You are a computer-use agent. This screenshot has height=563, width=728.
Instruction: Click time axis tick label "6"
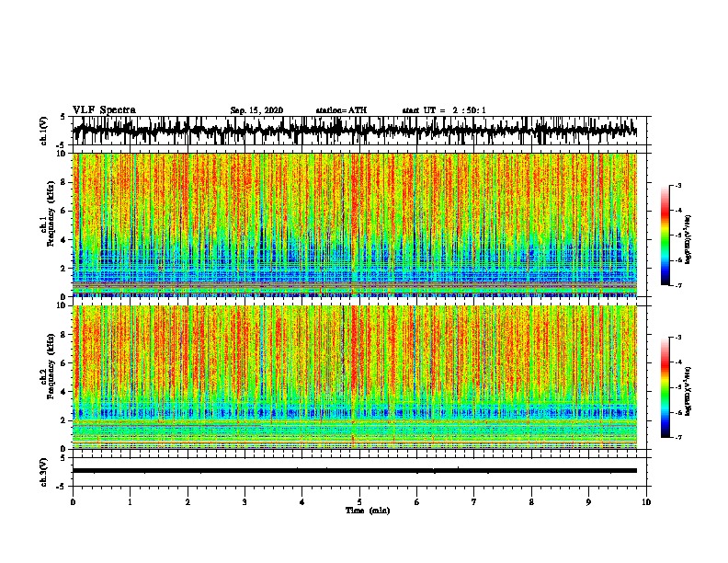point(416,502)
